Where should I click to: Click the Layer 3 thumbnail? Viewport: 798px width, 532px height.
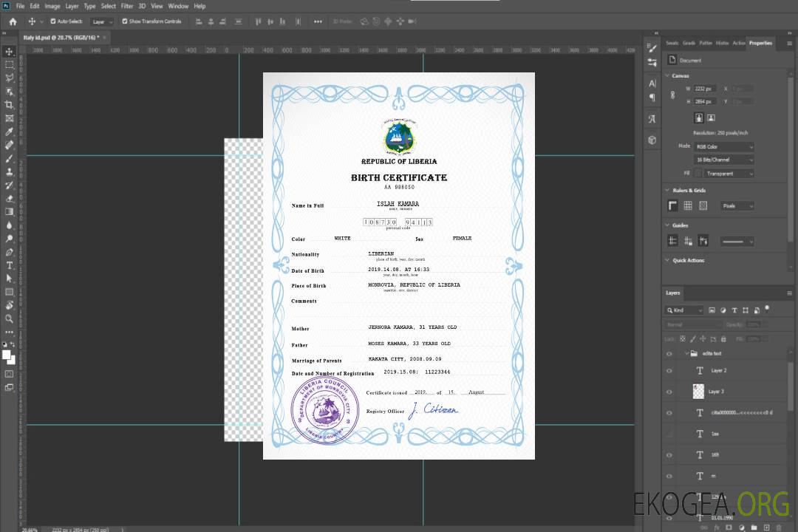point(699,392)
